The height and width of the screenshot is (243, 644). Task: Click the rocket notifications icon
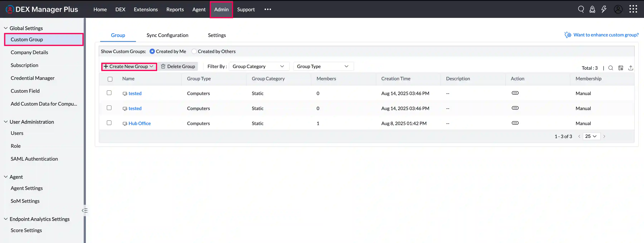click(x=592, y=9)
